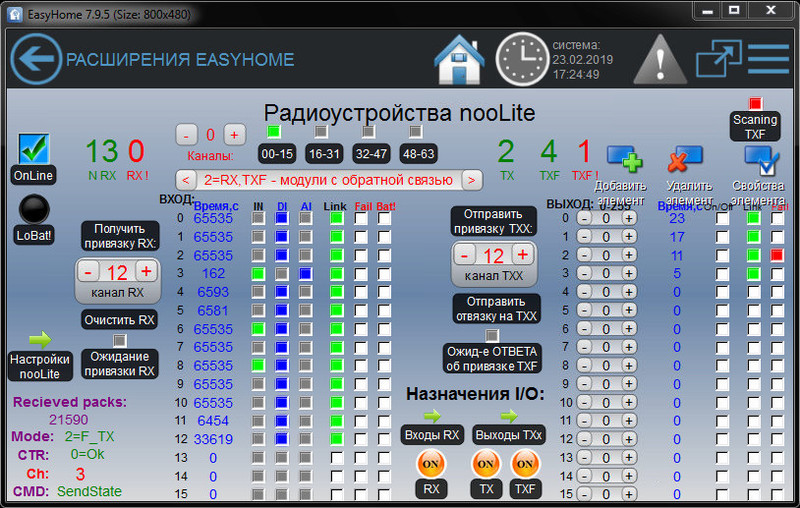Image resolution: width=800 pixels, height=508 pixels.
Task: Click the back arrow icon
Action: (36, 59)
